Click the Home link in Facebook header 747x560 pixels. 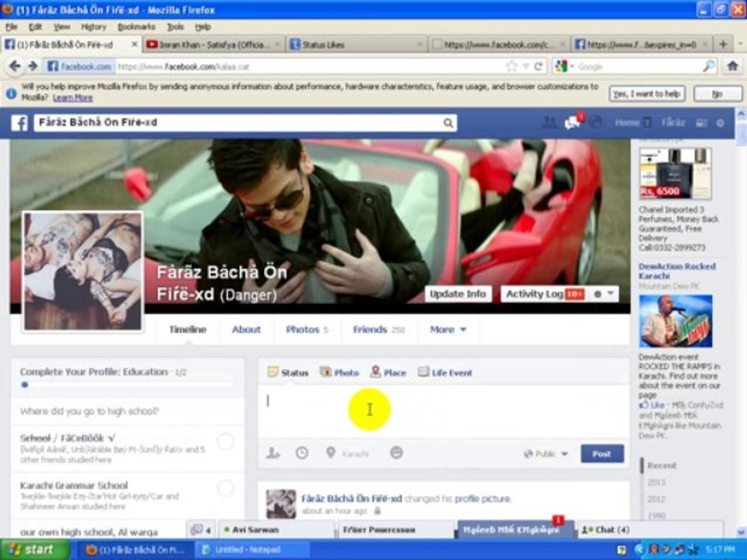(x=627, y=123)
